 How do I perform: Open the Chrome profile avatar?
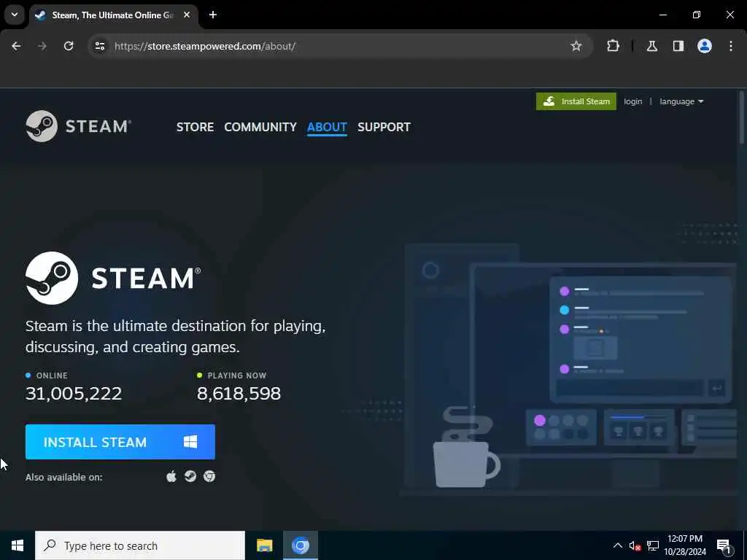[705, 46]
